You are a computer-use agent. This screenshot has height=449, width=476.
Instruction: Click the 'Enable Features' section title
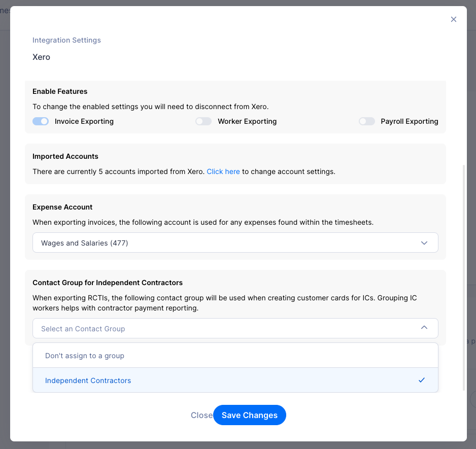60,91
